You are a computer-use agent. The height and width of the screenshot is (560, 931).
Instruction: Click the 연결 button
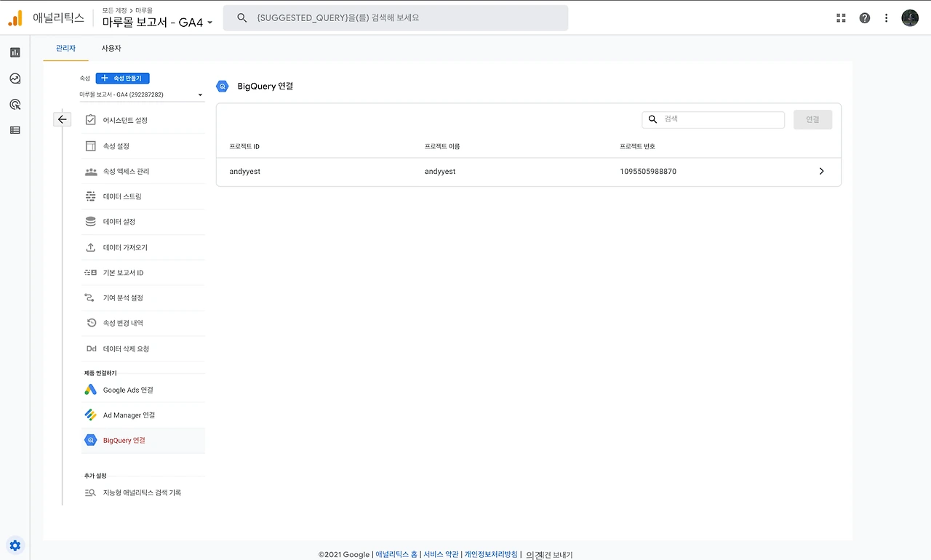(812, 119)
